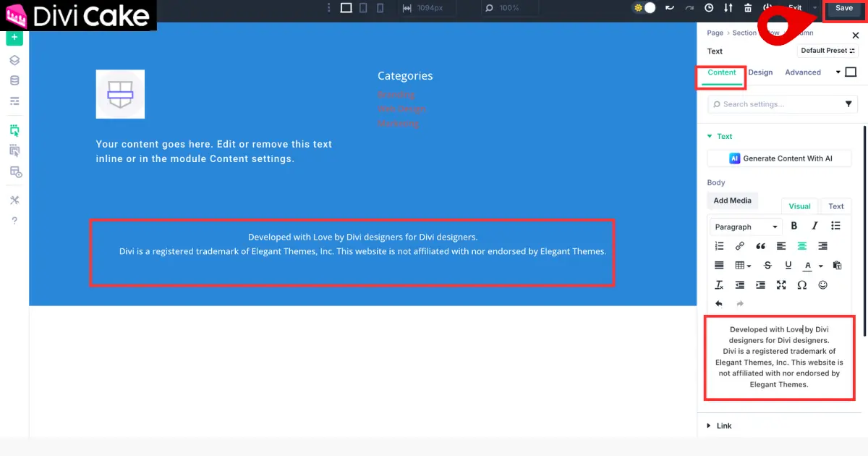Viewport: 868px width, 456px height.
Task: Toggle strikethrough formatting
Action: 768,266
